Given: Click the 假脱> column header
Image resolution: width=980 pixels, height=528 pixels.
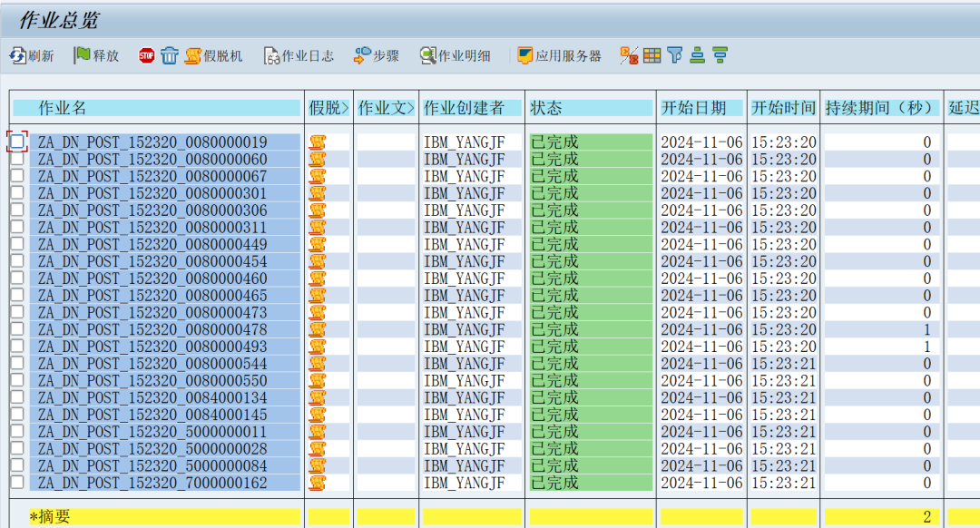Looking at the screenshot, I should click(x=328, y=108).
